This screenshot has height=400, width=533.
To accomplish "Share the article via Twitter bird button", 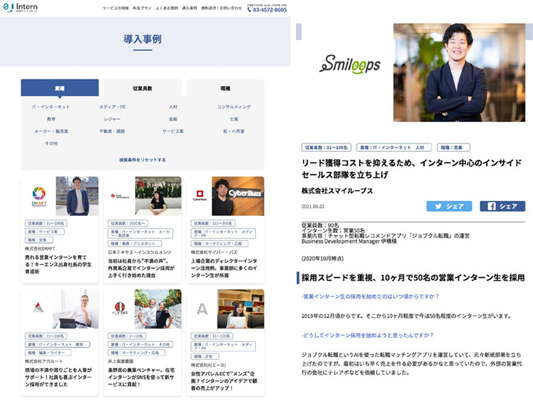I will pos(449,206).
